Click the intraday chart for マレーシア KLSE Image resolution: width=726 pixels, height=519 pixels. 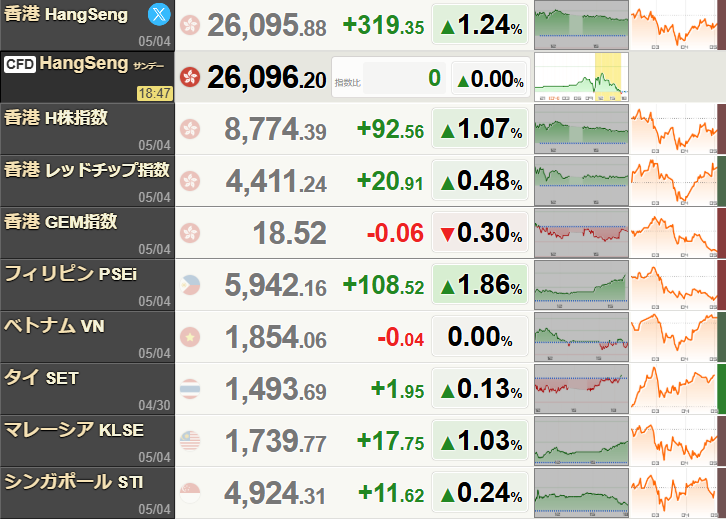pyautogui.click(x=581, y=440)
